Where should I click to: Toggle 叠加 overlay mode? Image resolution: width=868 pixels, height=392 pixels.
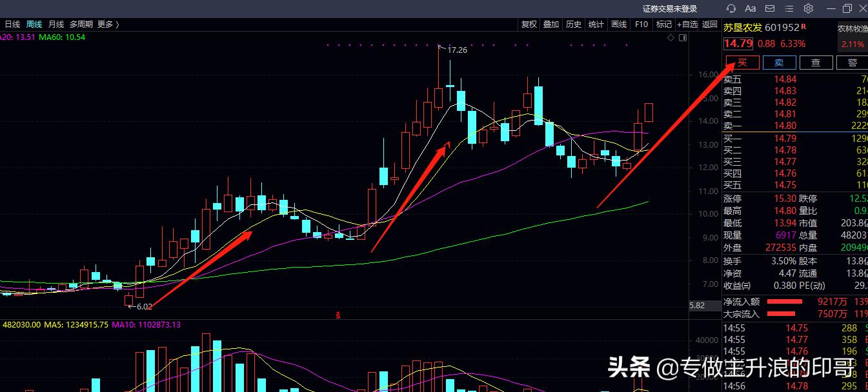tap(550, 24)
